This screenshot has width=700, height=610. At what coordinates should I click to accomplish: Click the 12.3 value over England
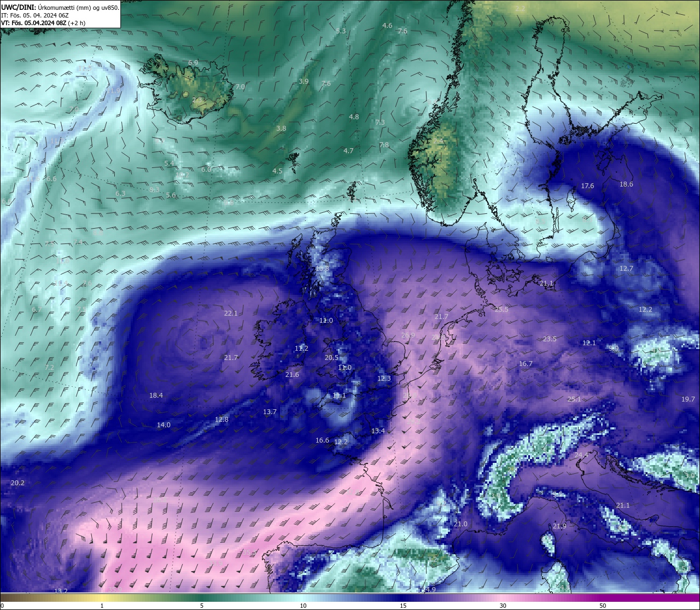384,379
